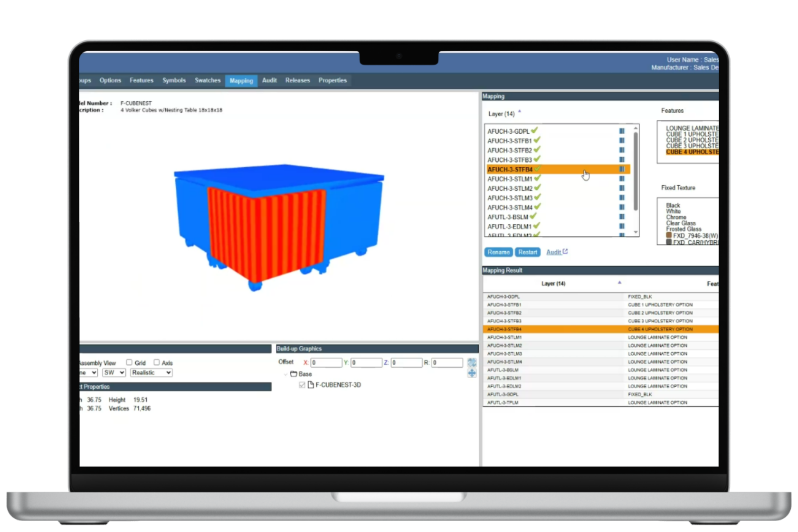Click the layer list scroll up arrow
The height and width of the screenshot is (532, 798).
(636, 128)
